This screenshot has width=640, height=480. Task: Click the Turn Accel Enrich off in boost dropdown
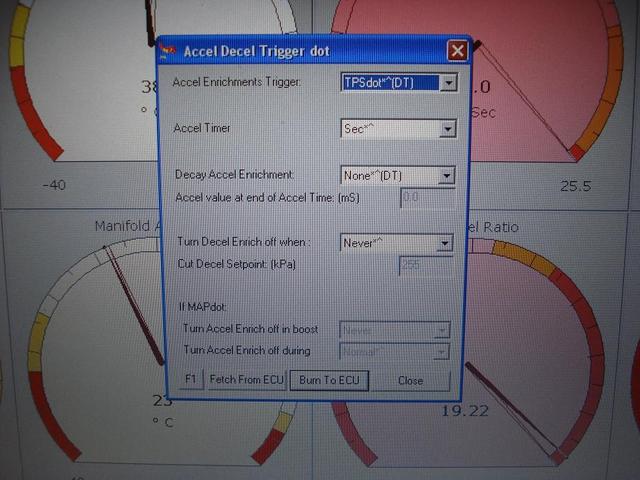tap(395, 329)
